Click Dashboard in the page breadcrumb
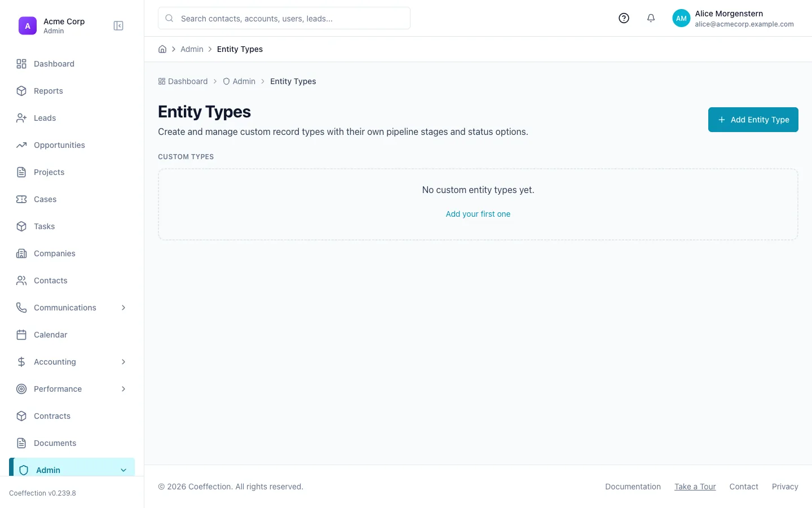 click(183, 81)
